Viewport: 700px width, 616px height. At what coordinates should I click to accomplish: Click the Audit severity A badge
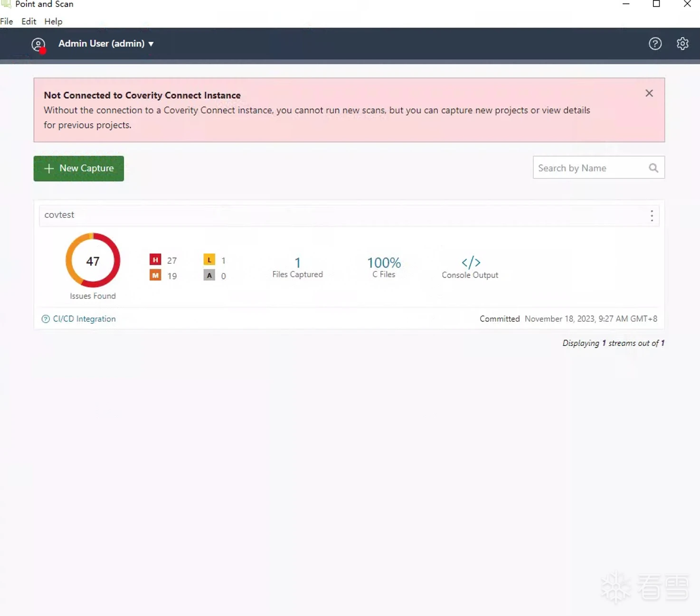point(209,275)
